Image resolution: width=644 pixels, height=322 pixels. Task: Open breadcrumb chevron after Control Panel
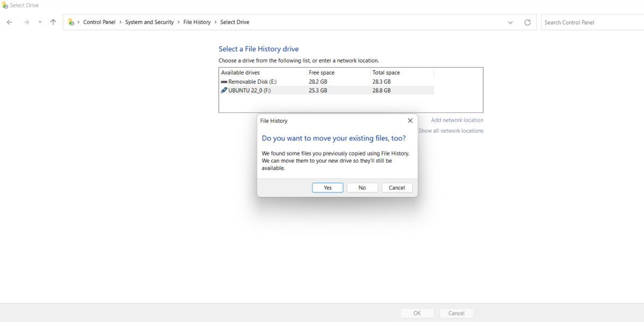(120, 22)
